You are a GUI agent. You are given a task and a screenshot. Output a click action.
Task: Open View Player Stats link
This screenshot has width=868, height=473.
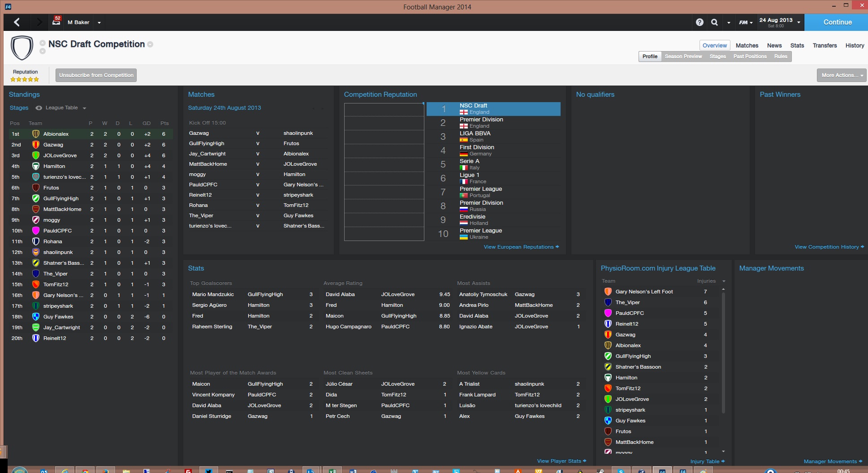click(x=561, y=461)
